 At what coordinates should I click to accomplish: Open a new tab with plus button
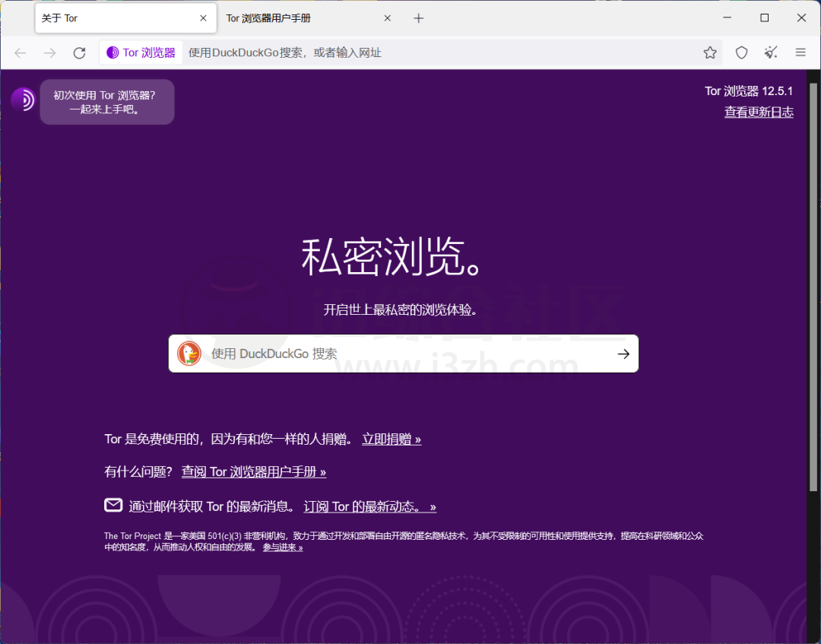[x=418, y=18]
